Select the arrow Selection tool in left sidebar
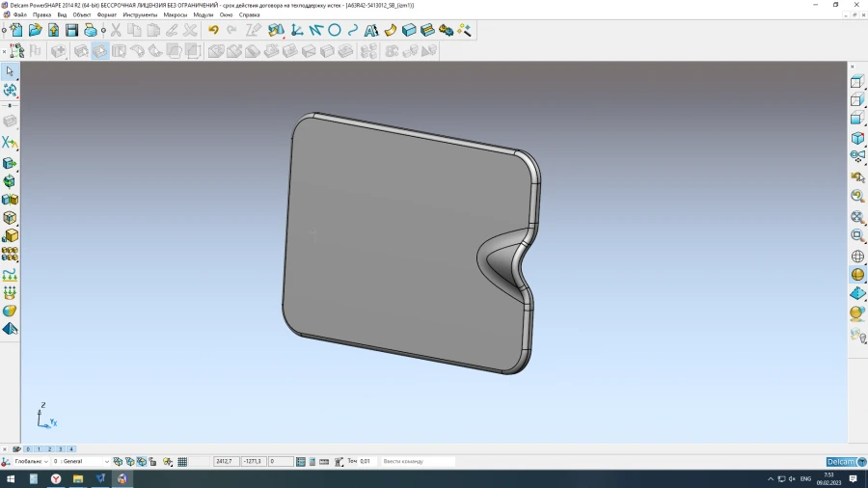This screenshot has height=488, width=868. [x=10, y=71]
